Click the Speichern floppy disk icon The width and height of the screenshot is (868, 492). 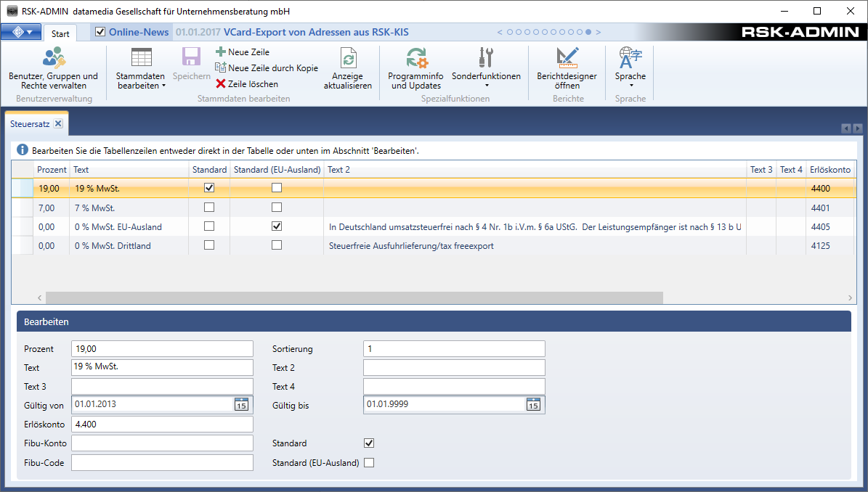pos(191,57)
